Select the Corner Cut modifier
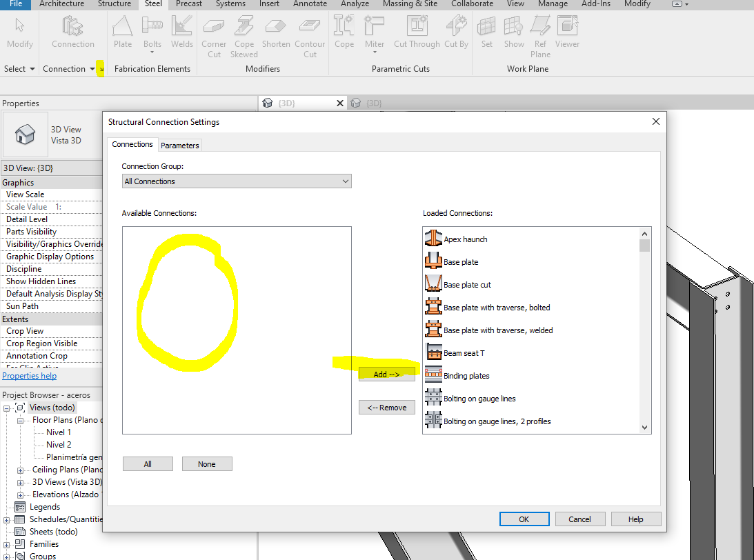 (214, 37)
